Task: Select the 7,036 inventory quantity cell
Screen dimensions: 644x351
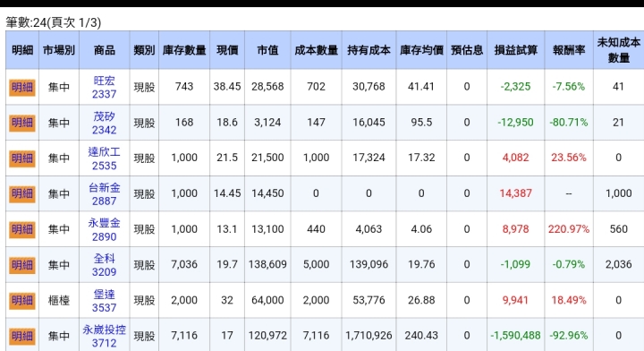Action: (184, 264)
